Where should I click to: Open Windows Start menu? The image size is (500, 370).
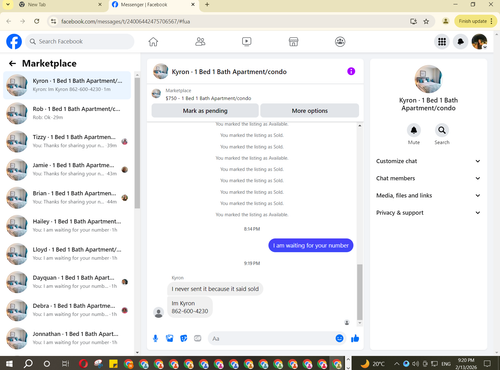(9, 363)
